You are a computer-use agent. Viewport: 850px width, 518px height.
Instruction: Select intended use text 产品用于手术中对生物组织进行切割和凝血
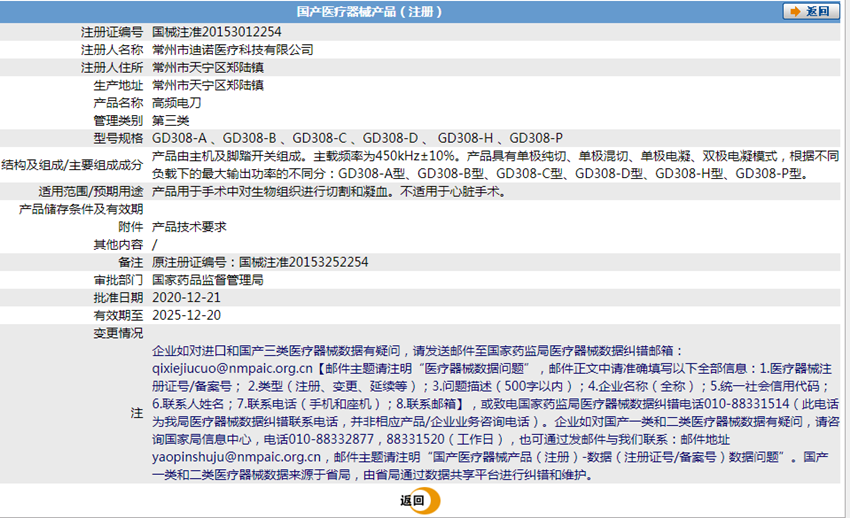pyautogui.click(x=271, y=191)
